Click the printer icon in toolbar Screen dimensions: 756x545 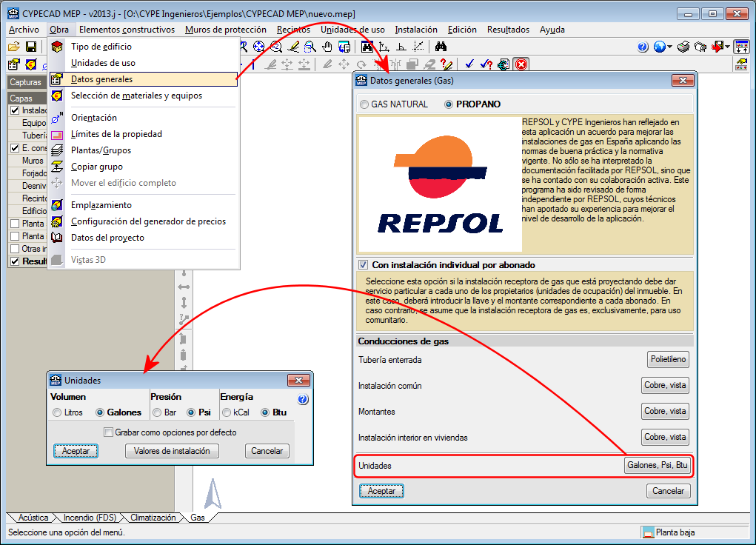(683, 47)
